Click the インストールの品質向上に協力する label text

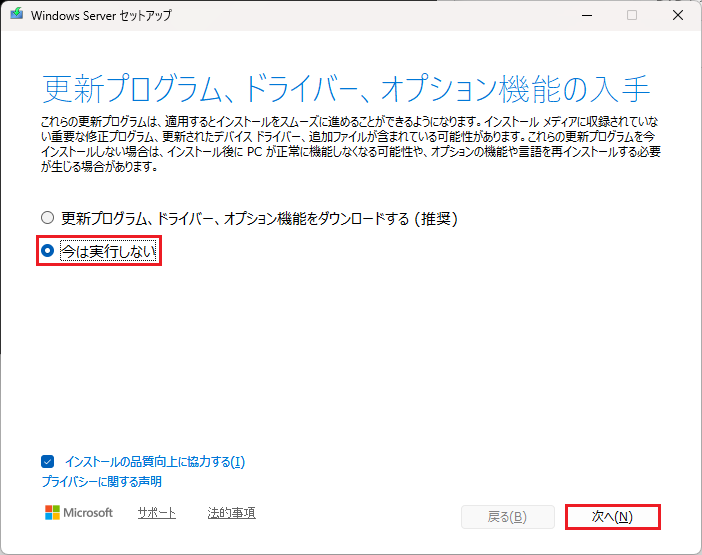click(x=154, y=462)
